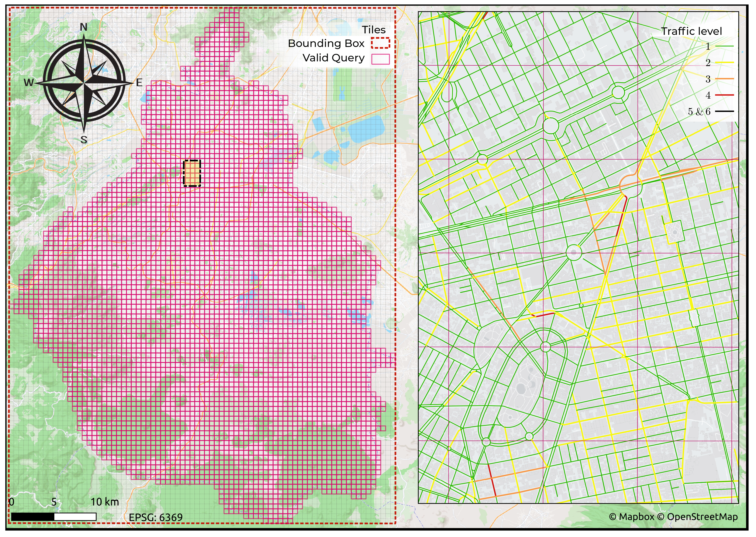Screen dimensions: 756x537
Task: Click the yellow traffic level 2 line
Action: 724,62
